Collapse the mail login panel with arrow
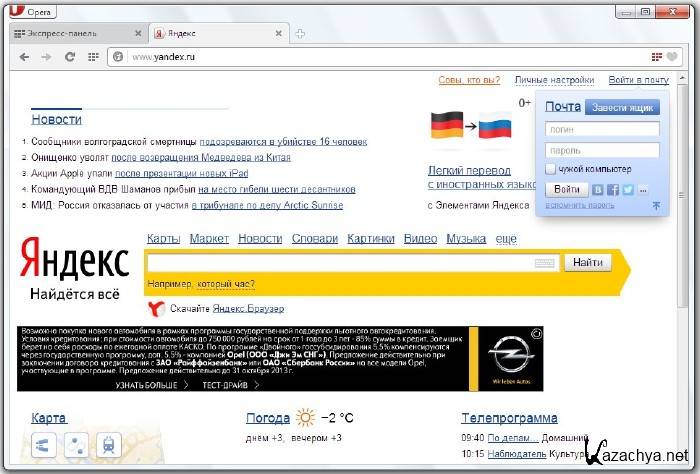Screen dimensions: 700x474 656,206
